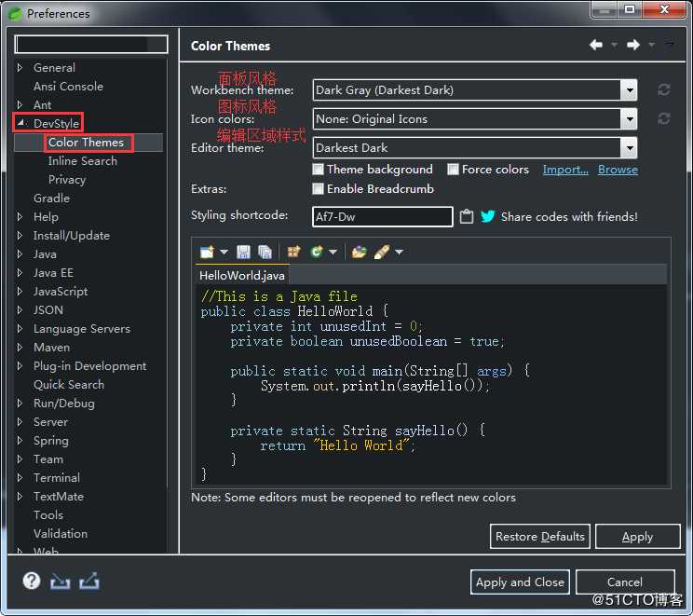
Task: Open the help question mark icon
Action: coord(32,581)
